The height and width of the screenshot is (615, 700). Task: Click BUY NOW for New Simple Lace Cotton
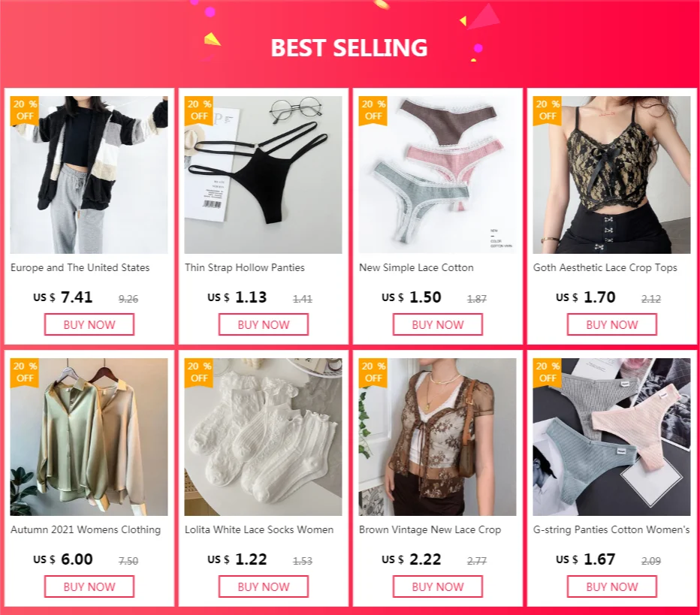tap(437, 324)
